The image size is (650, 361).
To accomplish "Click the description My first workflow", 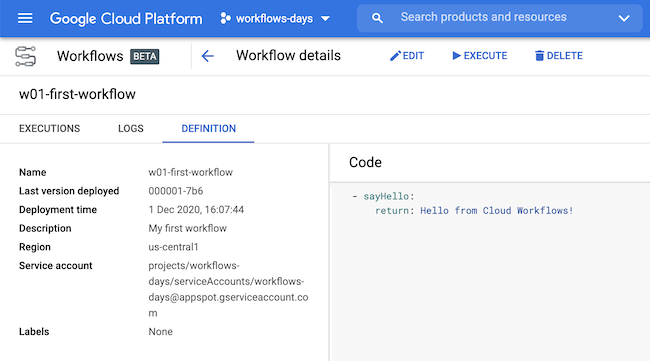I will click(x=188, y=228).
